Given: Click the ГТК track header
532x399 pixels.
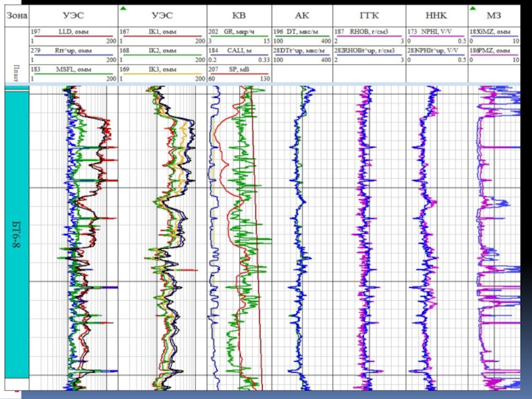Looking at the screenshot, I should click(367, 15).
